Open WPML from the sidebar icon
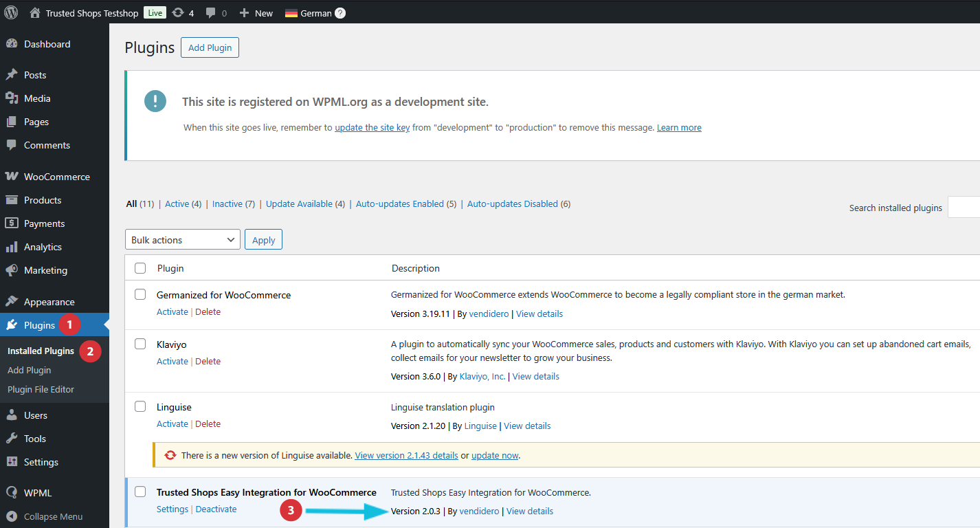The image size is (980, 528). click(x=12, y=492)
